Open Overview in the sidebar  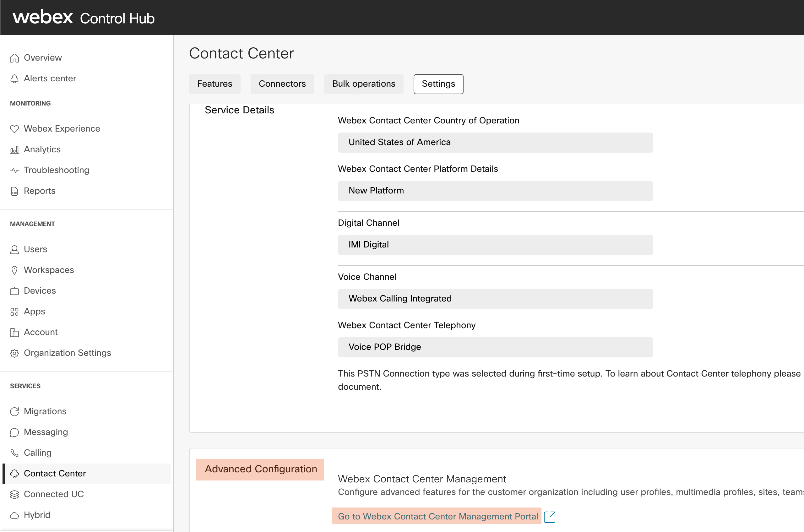(x=43, y=58)
